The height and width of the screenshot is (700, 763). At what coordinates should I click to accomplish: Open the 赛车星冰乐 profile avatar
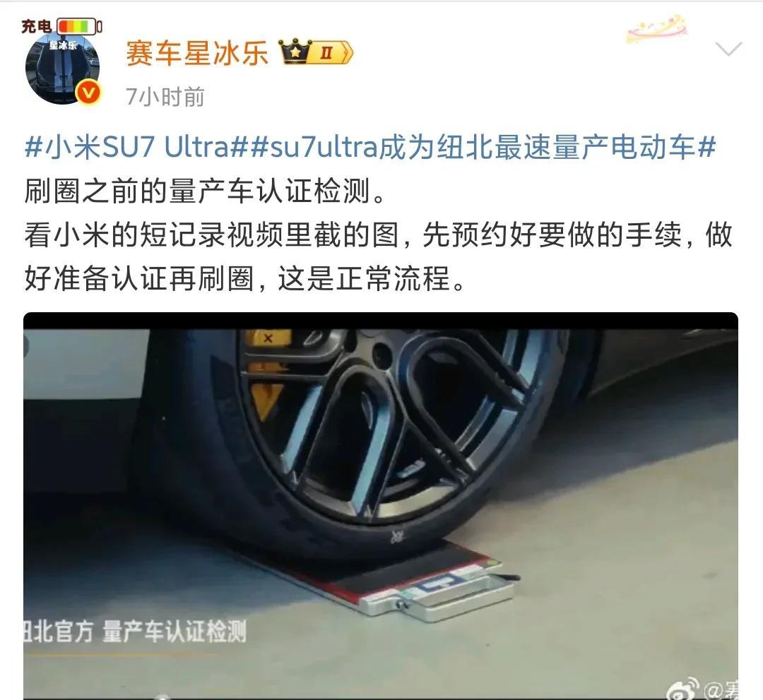(62, 68)
